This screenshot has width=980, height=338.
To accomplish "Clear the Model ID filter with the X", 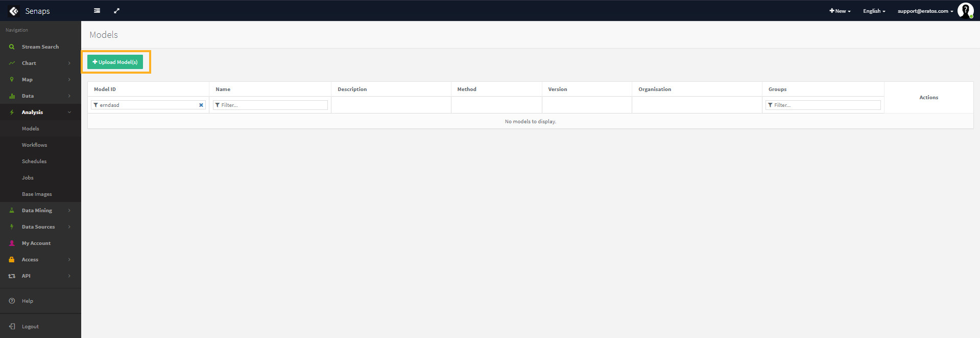I will pos(201,105).
